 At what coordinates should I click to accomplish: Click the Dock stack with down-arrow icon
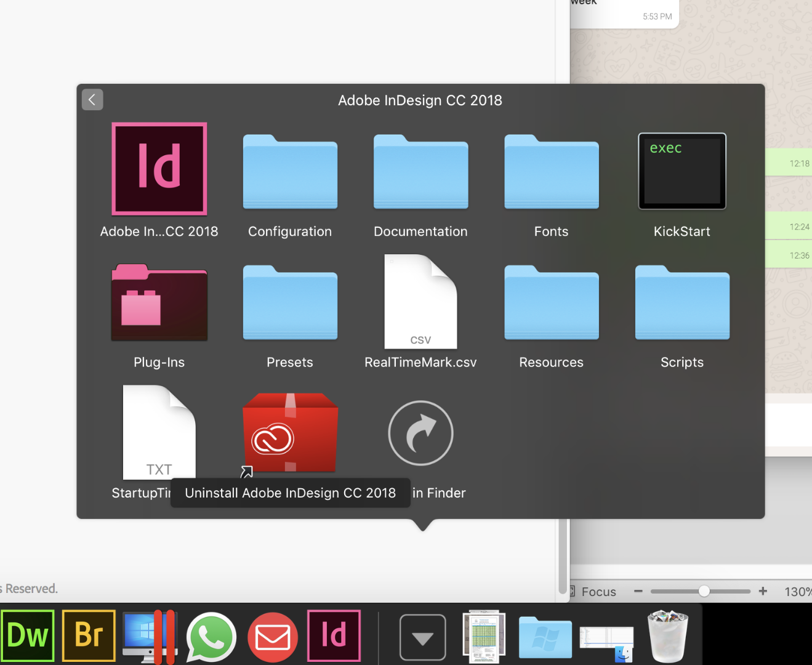(422, 637)
